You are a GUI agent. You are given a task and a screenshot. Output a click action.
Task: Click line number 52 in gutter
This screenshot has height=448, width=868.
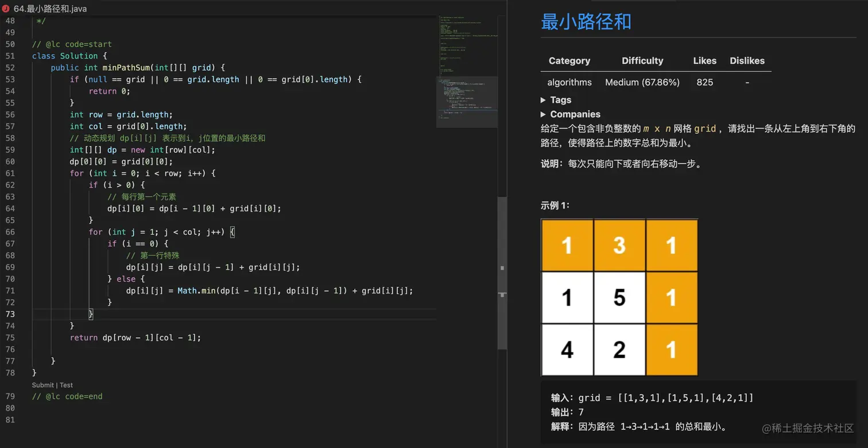pos(10,68)
